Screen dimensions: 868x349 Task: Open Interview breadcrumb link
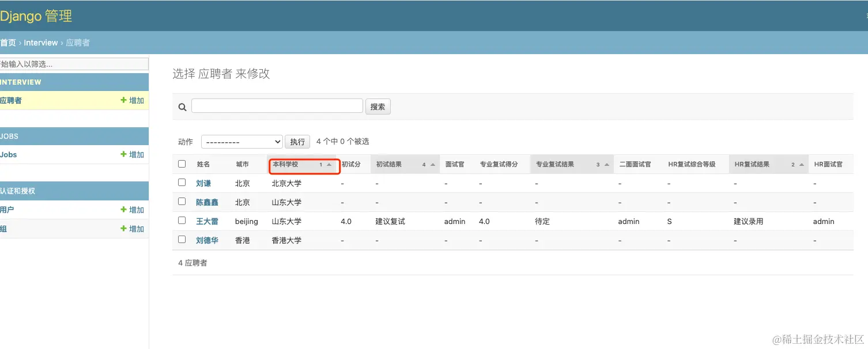(41, 43)
